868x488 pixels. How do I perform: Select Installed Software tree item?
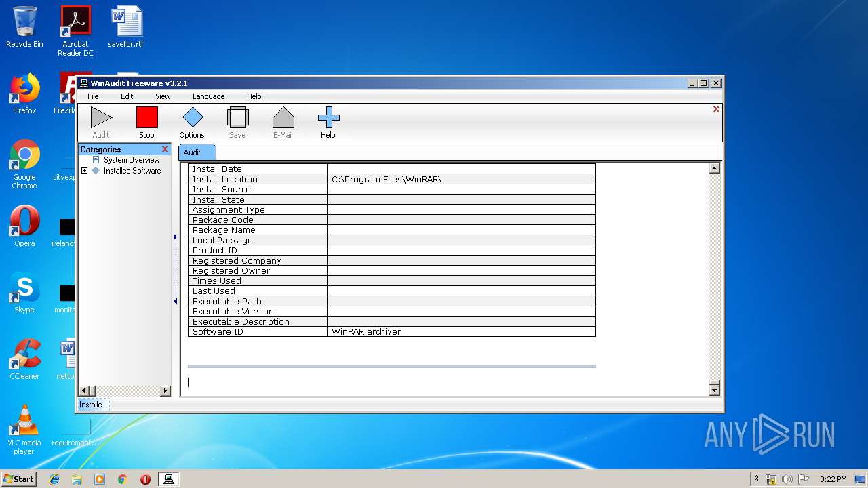pyautogui.click(x=132, y=171)
